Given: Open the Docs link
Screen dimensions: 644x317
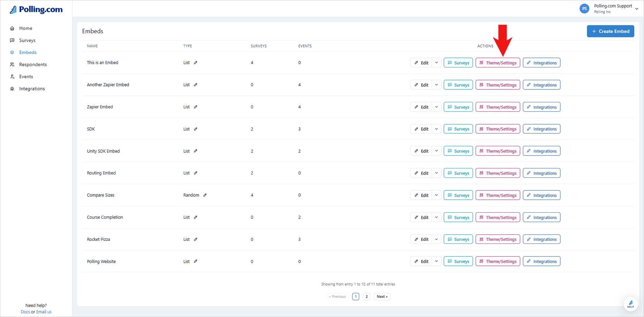Looking at the screenshot, I should tap(25, 312).
